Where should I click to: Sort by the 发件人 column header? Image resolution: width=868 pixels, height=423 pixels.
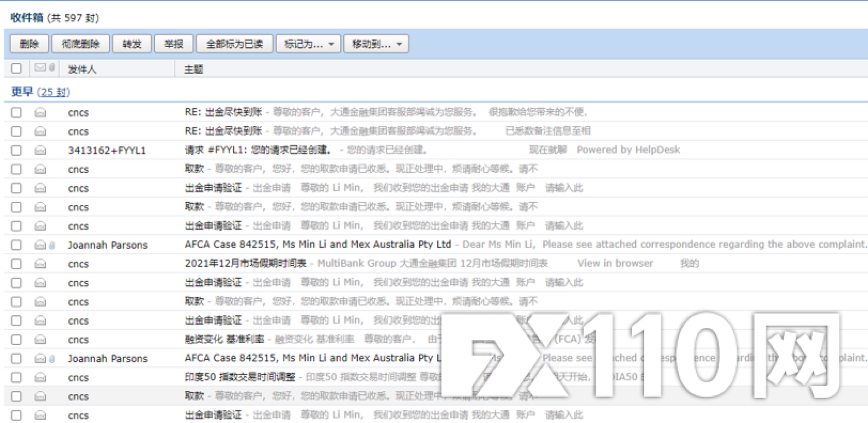[x=82, y=69]
